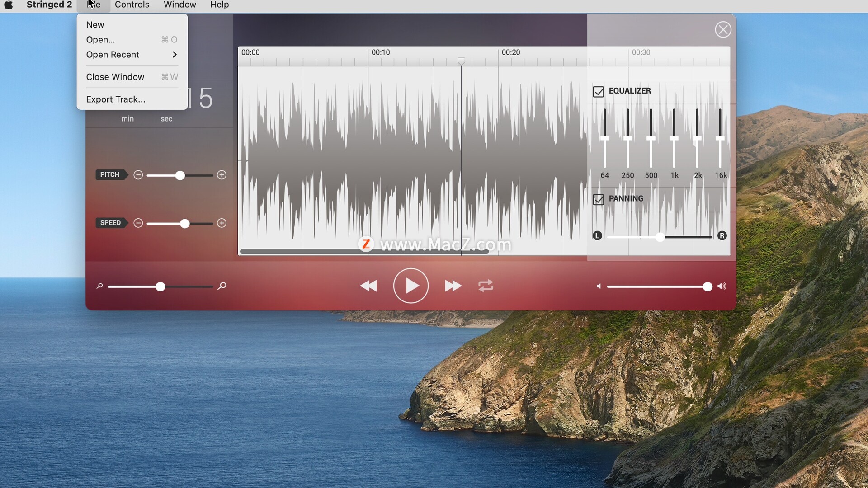
Task: Toggle loop playback
Action: 486,286
